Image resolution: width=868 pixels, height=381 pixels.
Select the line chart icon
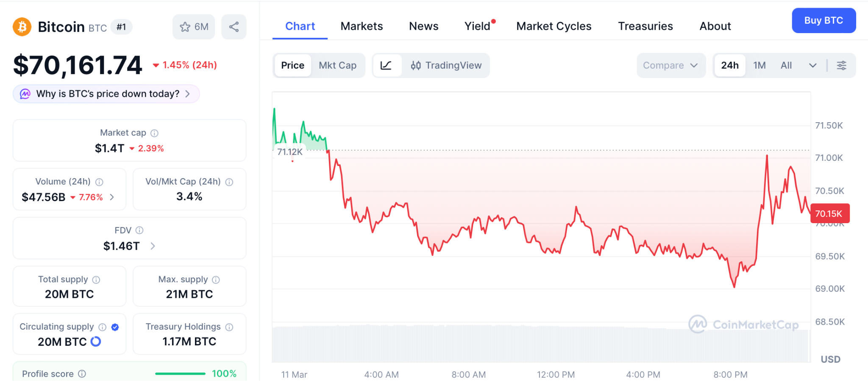click(386, 65)
